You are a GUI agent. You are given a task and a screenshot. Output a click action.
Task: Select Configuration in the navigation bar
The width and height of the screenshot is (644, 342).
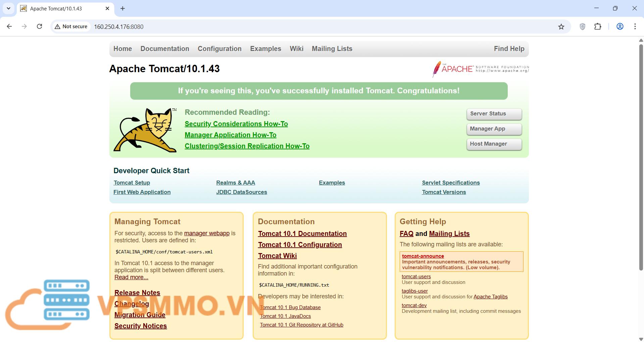pyautogui.click(x=219, y=49)
